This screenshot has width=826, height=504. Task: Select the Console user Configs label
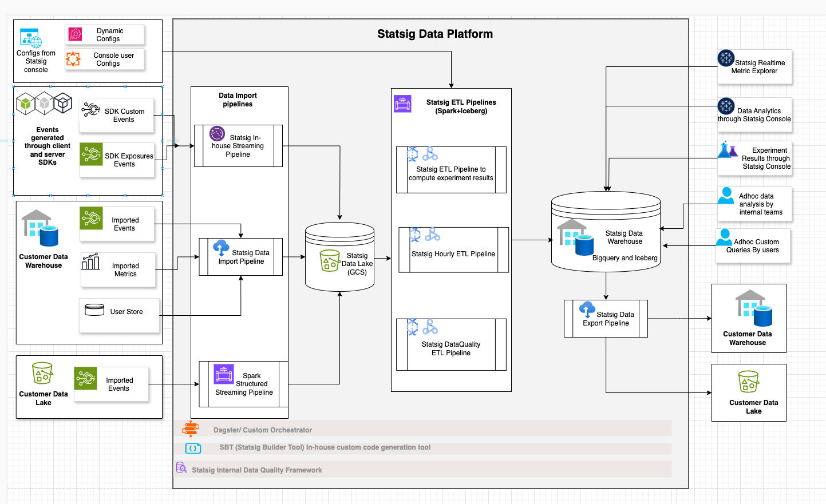tap(113, 59)
